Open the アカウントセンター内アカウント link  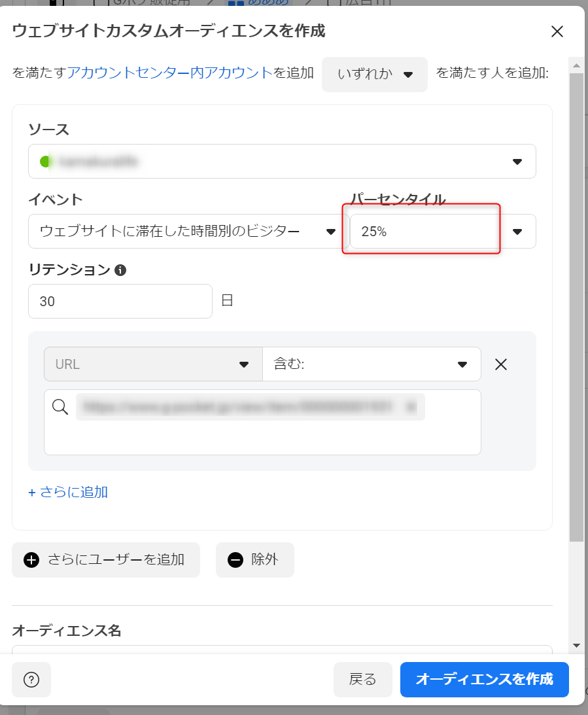(169, 73)
